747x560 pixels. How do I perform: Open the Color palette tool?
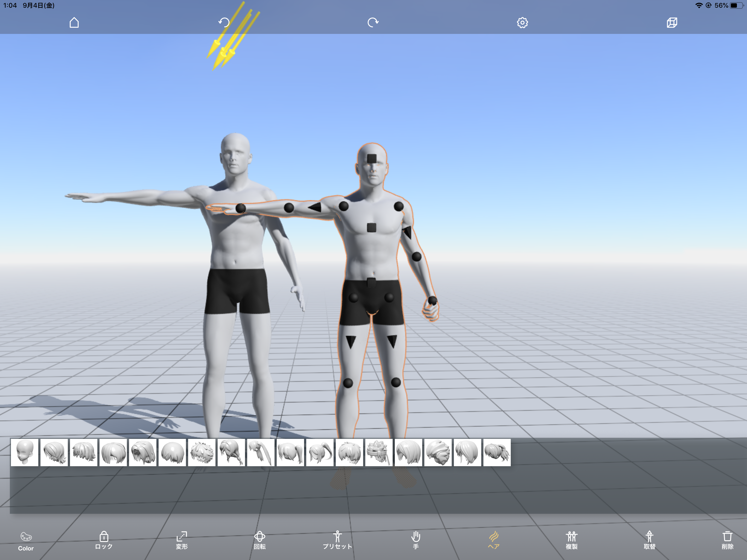pyautogui.click(x=26, y=541)
